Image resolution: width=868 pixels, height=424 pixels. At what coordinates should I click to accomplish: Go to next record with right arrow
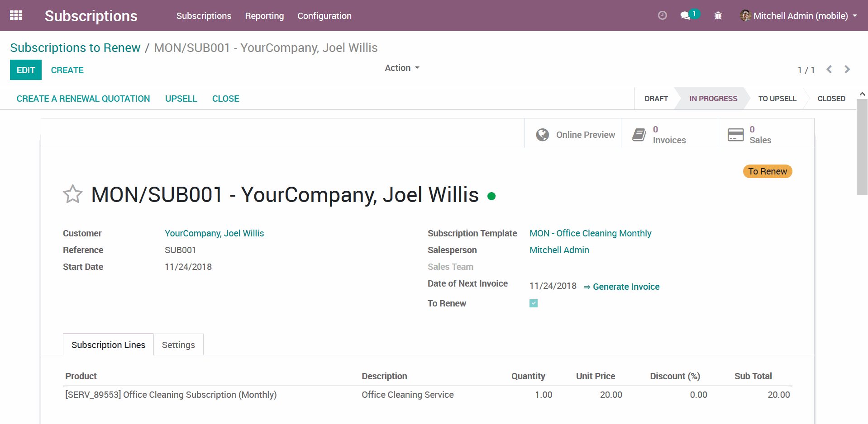coord(847,69)
